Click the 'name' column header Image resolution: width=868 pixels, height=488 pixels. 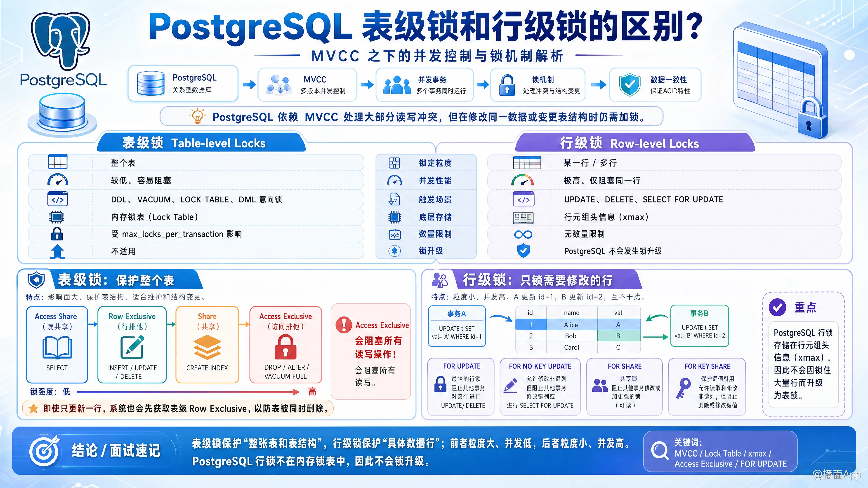click(571, 313)
